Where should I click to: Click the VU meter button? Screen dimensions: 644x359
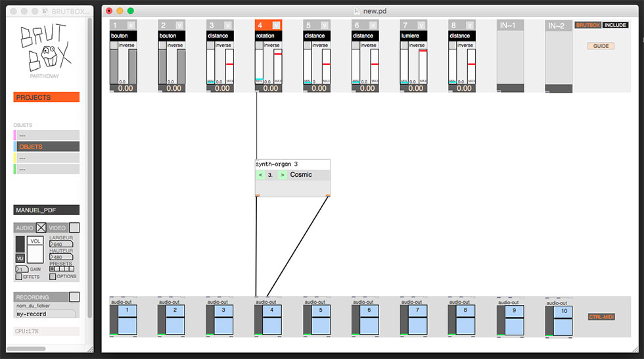point(20,258)
